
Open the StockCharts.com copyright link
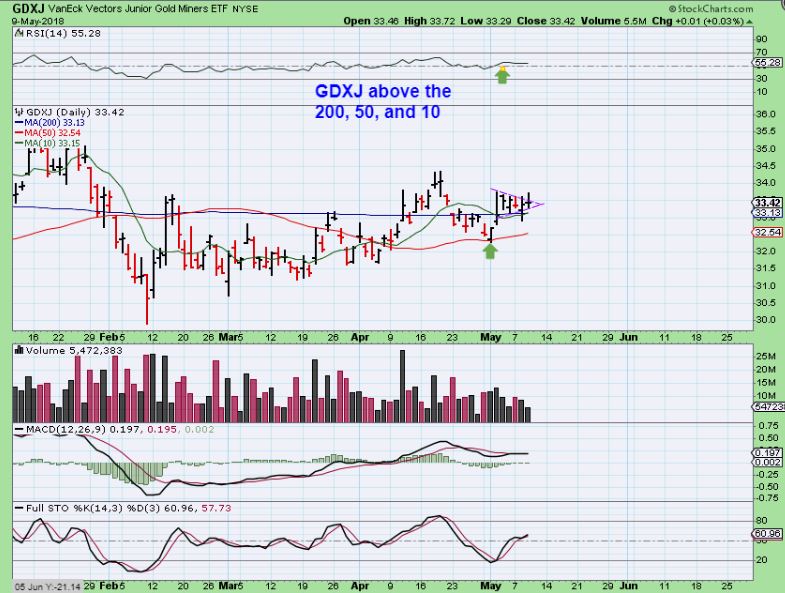pos(710,9)
